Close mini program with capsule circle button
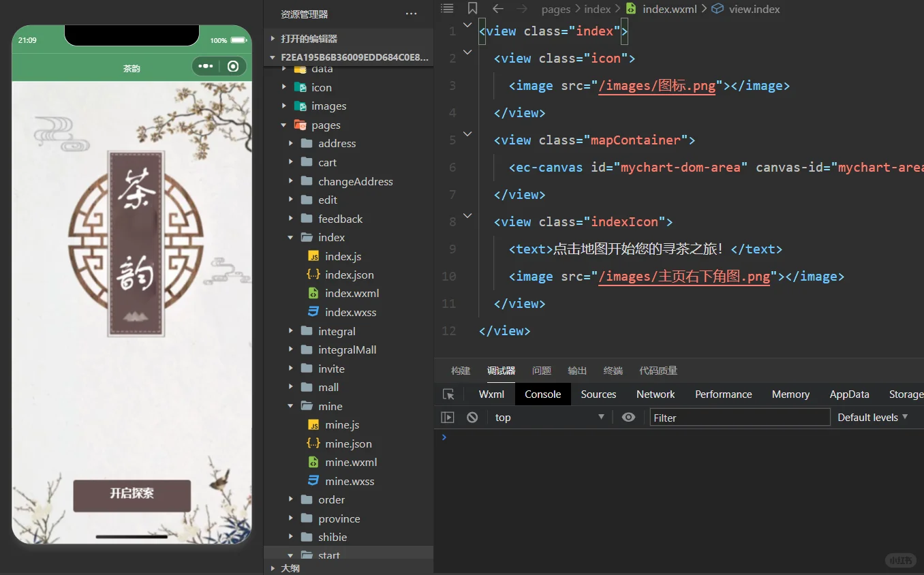This screenshot has width=924, height=575. tap(233, 66)
